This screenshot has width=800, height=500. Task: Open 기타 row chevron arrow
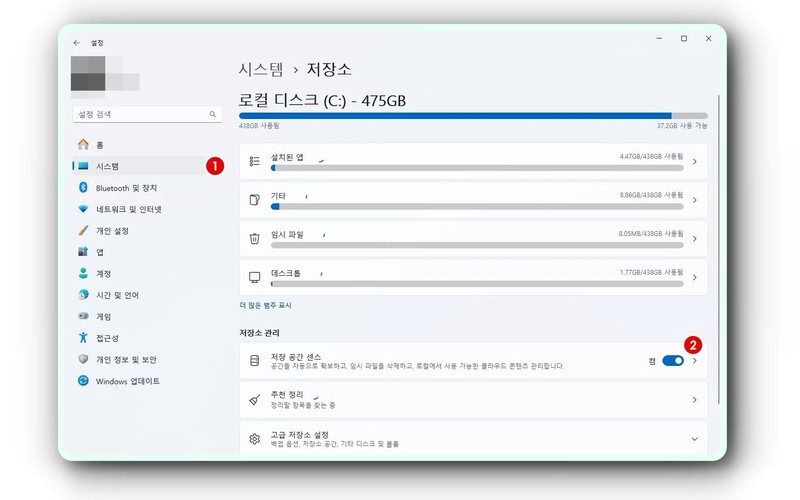695,200
